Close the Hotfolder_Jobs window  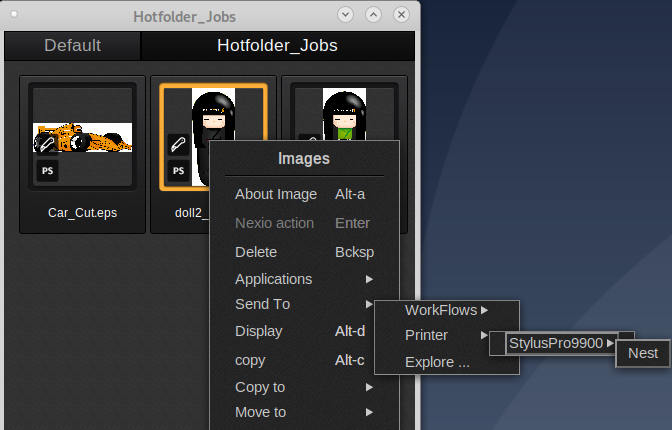(401, 15)
